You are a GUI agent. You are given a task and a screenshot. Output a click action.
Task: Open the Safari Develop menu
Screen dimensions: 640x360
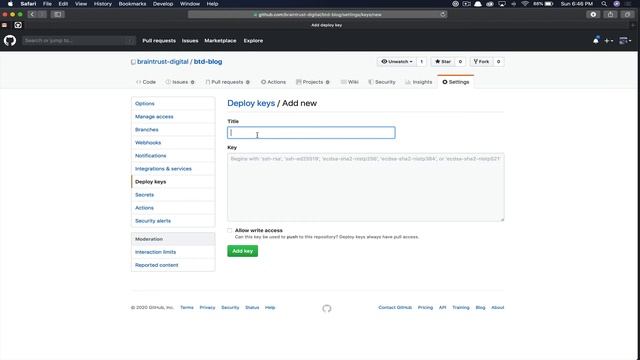click(x=163, y=4)
